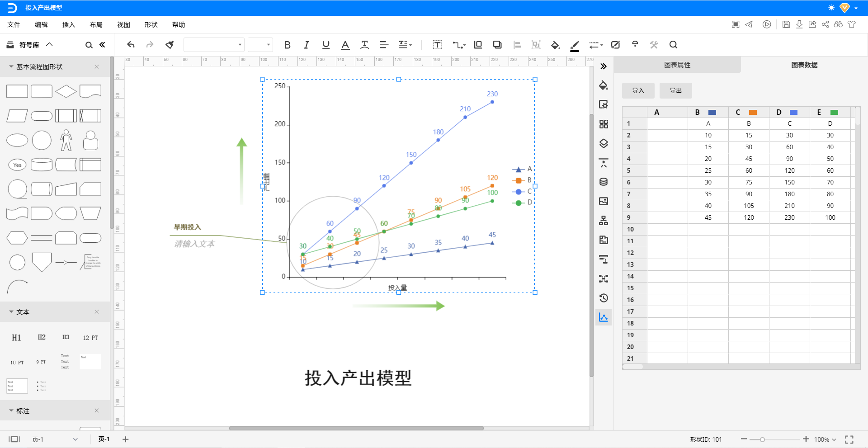Open the 文件 menu
Viewport: 868px width, 448px height.
[x=14, y=24]
